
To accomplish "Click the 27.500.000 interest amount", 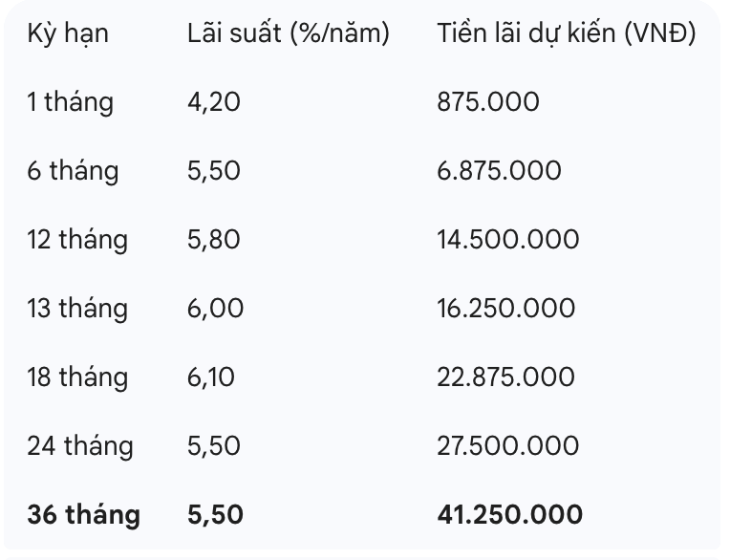I will coord(508,446).
